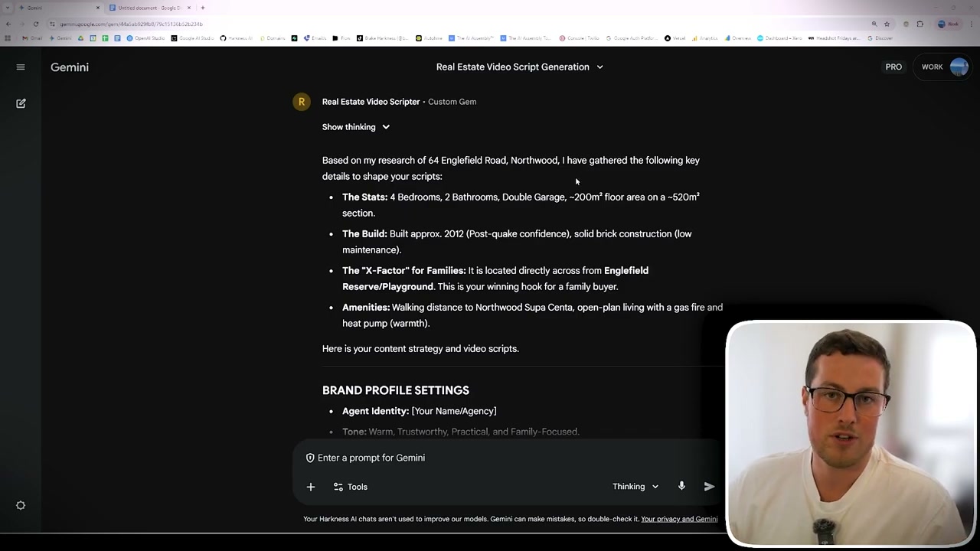Open the Google Drive bookmark icon
Screen dimensions: 980x551
pos(80,38)
